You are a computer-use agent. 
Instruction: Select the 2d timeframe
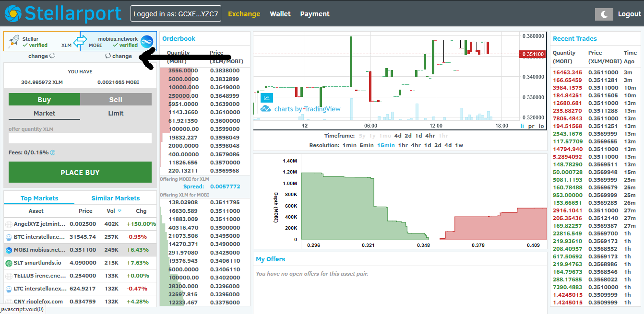coord(408,136)
